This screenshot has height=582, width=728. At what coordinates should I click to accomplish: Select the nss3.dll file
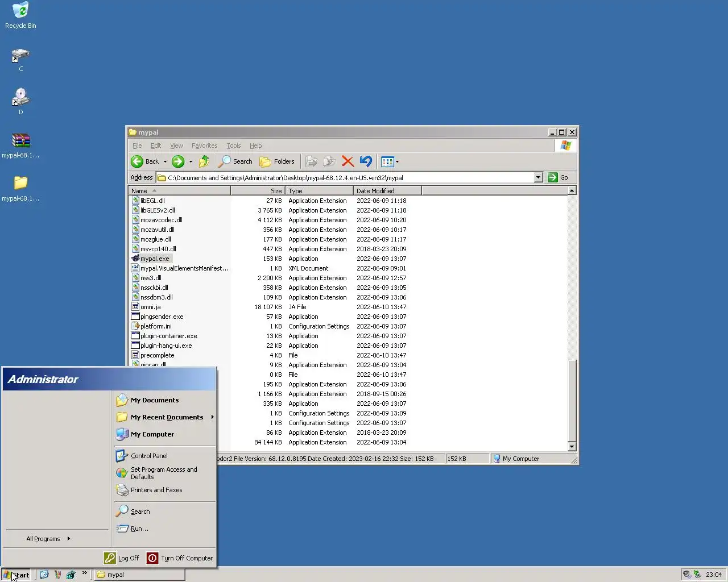[151, 278]
